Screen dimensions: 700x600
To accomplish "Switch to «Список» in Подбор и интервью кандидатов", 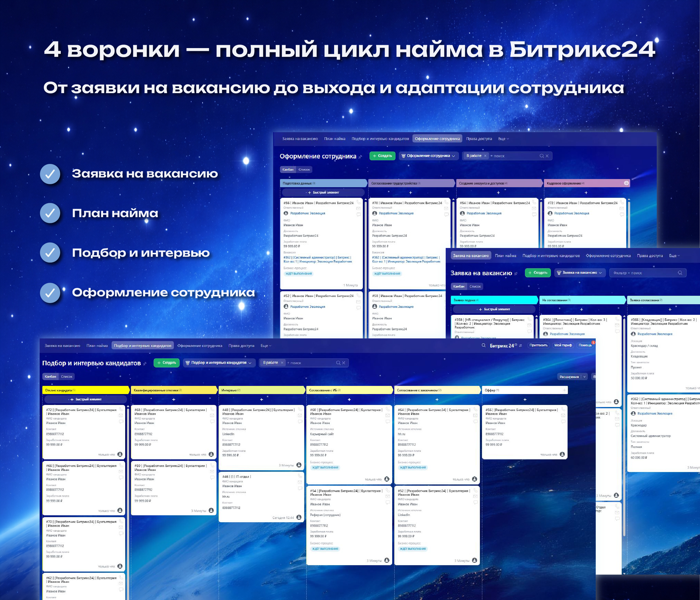I will pyautogui.click(x=67, y=377).
